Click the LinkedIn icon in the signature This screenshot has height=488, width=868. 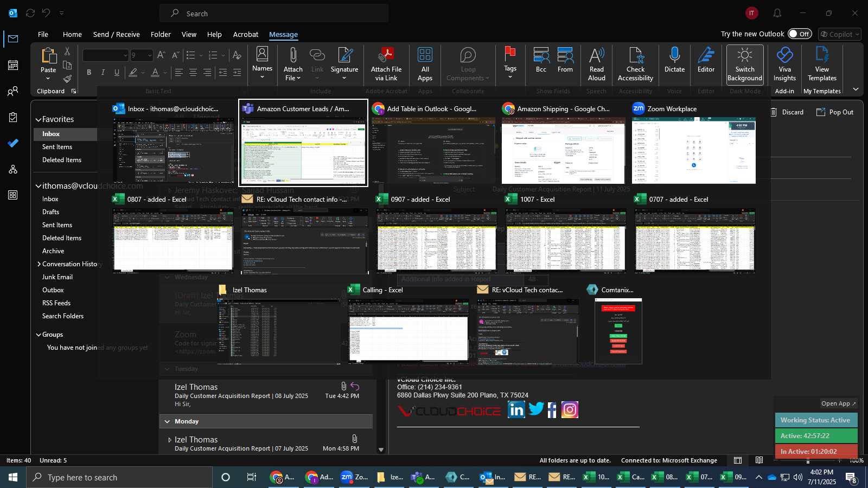516,409
